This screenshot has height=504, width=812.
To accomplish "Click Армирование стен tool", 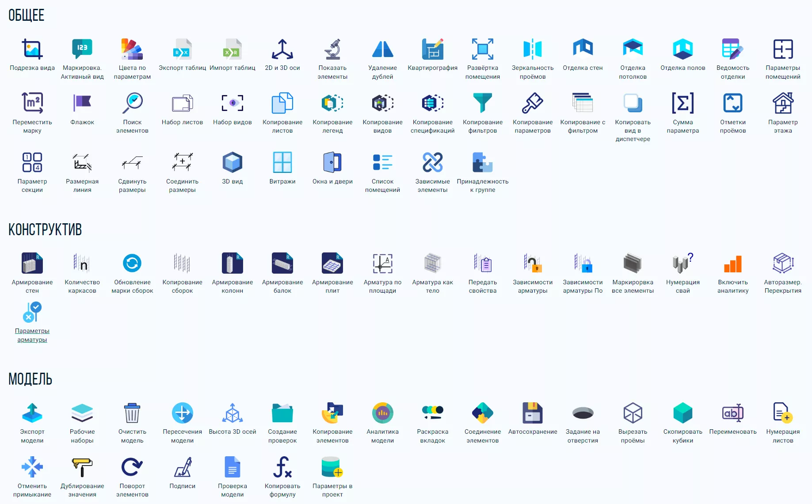I will click(x=32, y=263).
